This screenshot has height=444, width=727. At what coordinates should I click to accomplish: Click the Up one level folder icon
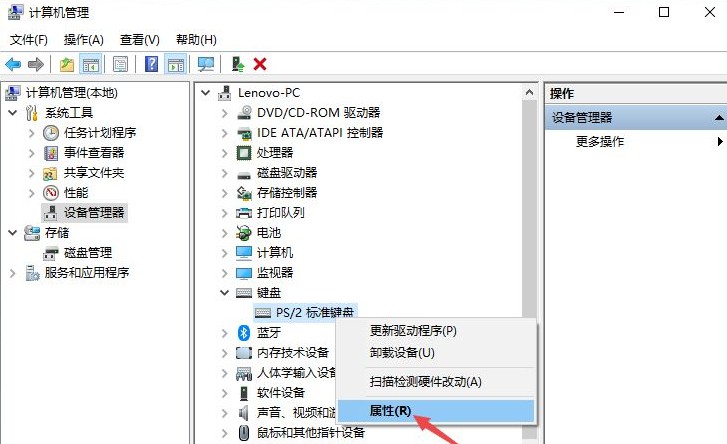click(67, 64)
